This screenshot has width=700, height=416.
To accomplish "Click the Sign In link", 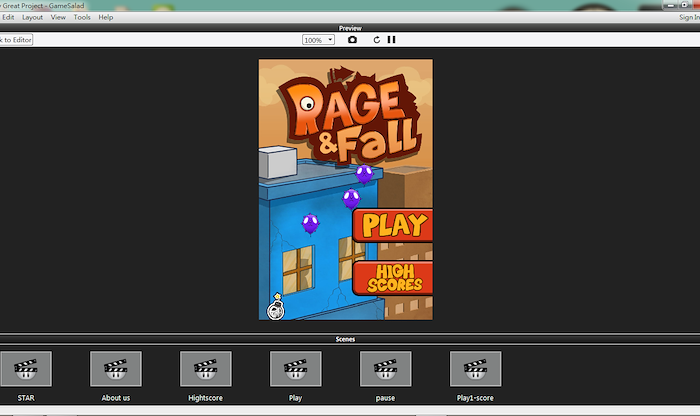I will pyautogui.click(x=689, y=17).
